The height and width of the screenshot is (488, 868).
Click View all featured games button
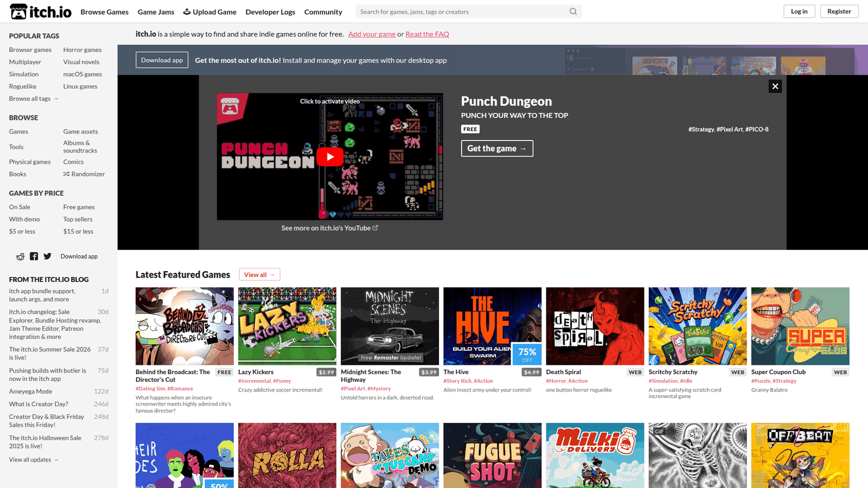pyautogui.click(x=259, y=275)
